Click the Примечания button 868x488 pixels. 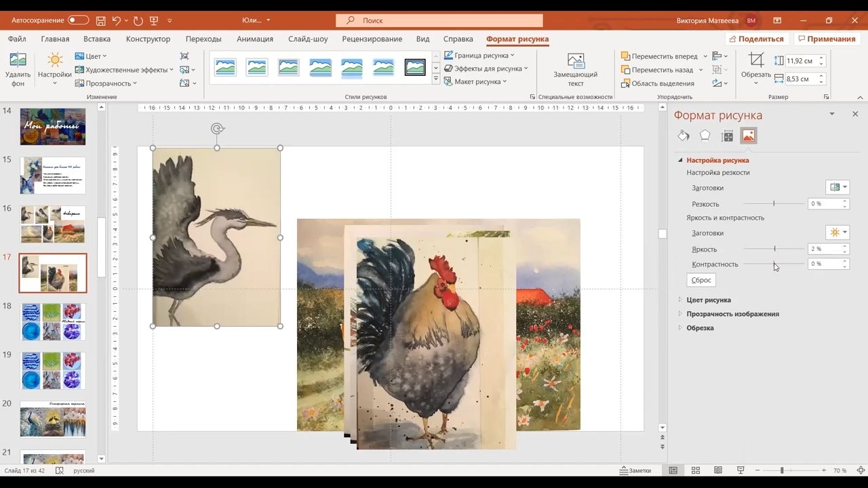coord(826,39)
